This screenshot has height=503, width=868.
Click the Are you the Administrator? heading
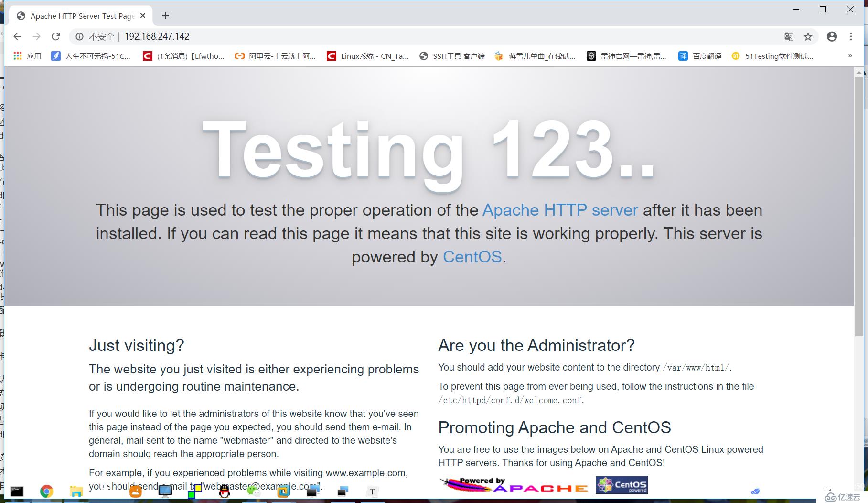pyautogui.click(x=536, y=345)
